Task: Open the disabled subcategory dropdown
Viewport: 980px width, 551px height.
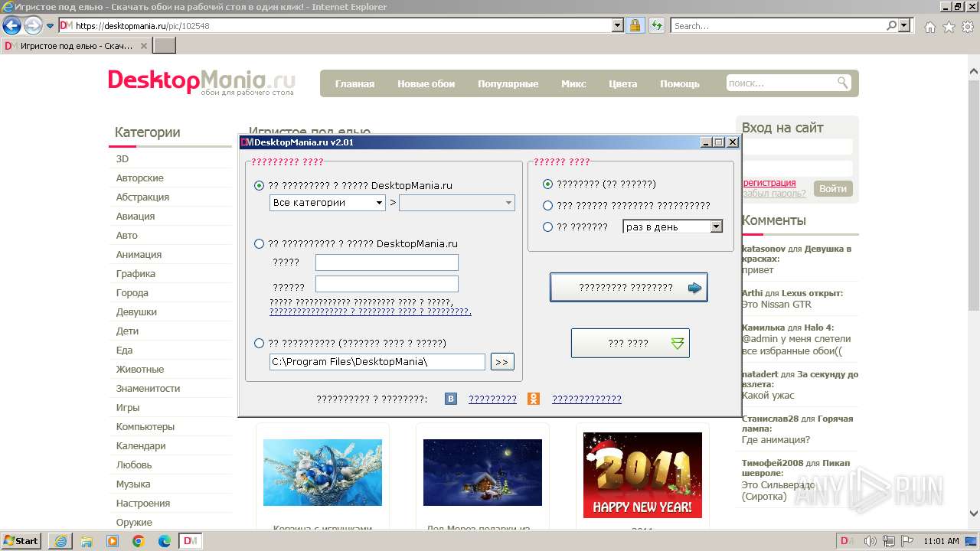Action: click(x=457, y=203)
